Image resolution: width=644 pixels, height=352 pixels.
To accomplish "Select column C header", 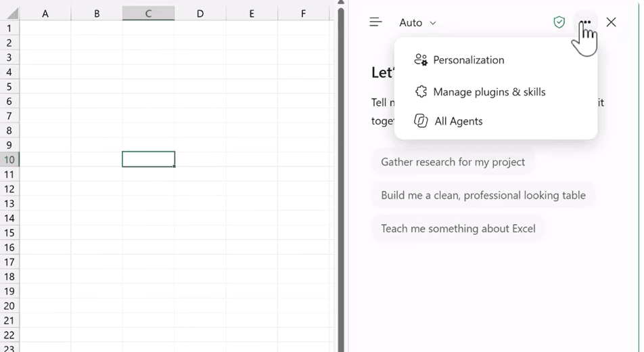I will [x=148, y=14].
